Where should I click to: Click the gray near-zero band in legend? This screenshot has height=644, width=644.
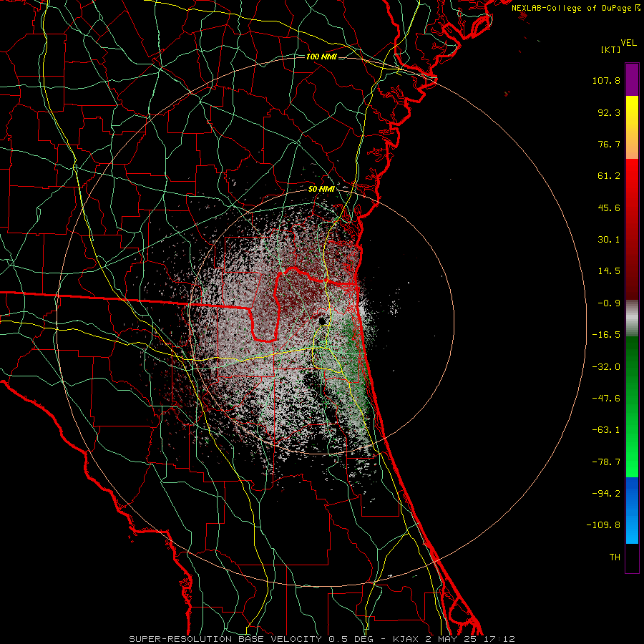tap(632, 318)
